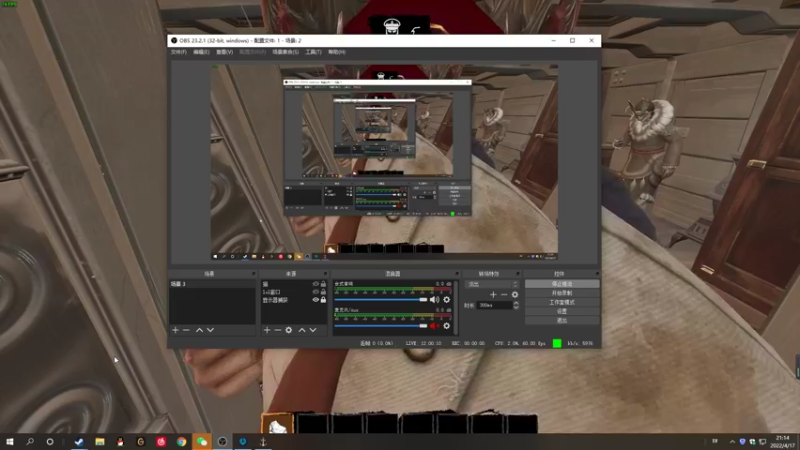
Task: Open source properties gear in Sources panel
Action: pos(289,330)
